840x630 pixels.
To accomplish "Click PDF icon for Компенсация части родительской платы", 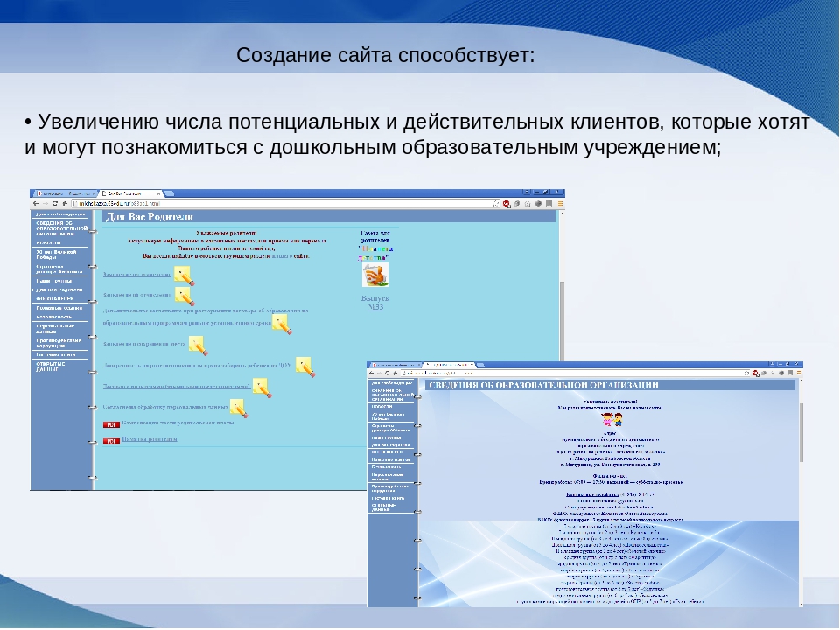I will pyautogui.click(x=111, y=425).
